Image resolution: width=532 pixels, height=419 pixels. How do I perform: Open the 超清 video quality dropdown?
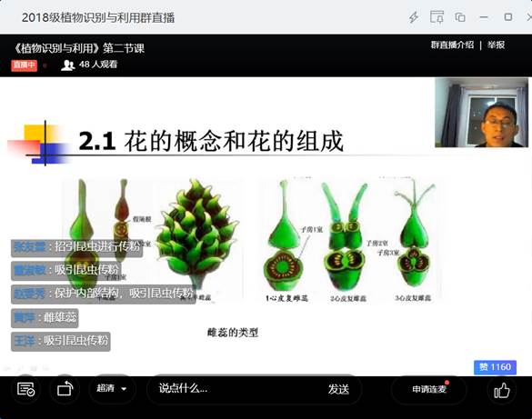112,388
